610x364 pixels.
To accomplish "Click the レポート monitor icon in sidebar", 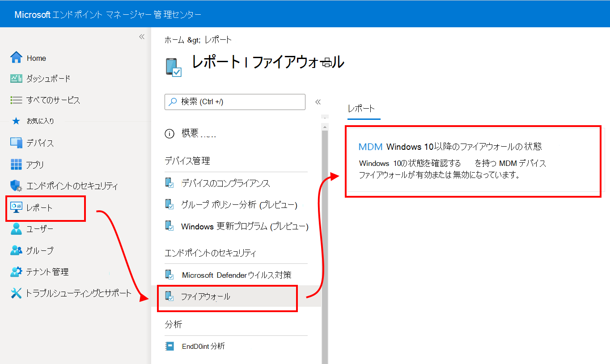I will (16, 207).
